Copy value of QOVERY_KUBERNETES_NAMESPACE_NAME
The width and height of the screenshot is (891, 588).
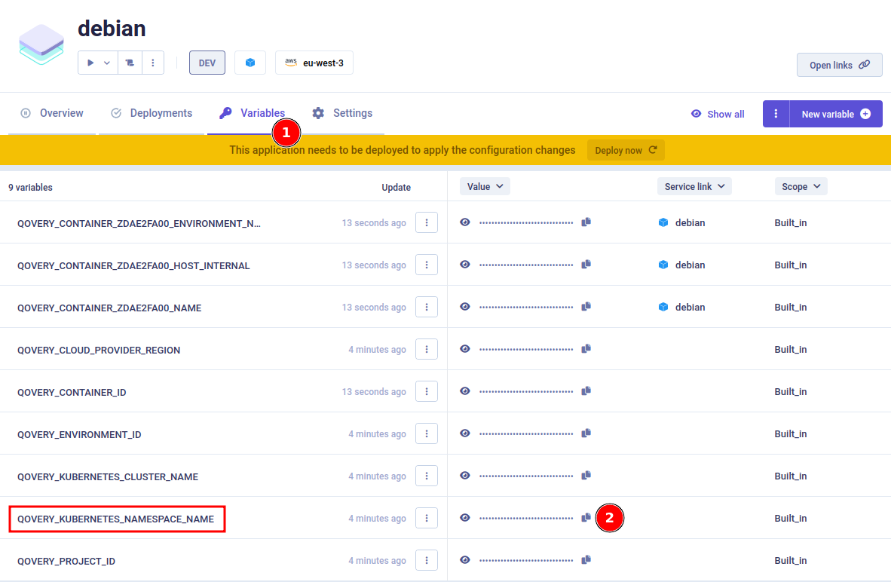[586, 517]
